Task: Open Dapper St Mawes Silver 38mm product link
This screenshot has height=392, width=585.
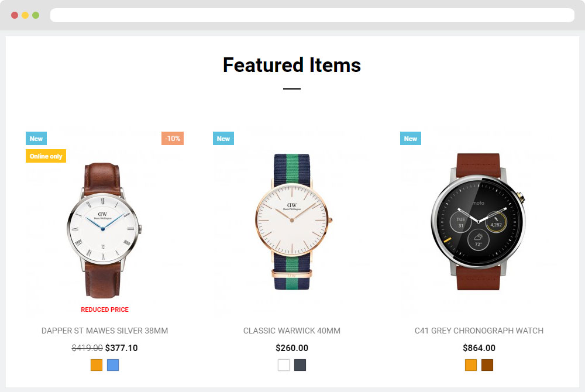Action: (x=105, y=331)
